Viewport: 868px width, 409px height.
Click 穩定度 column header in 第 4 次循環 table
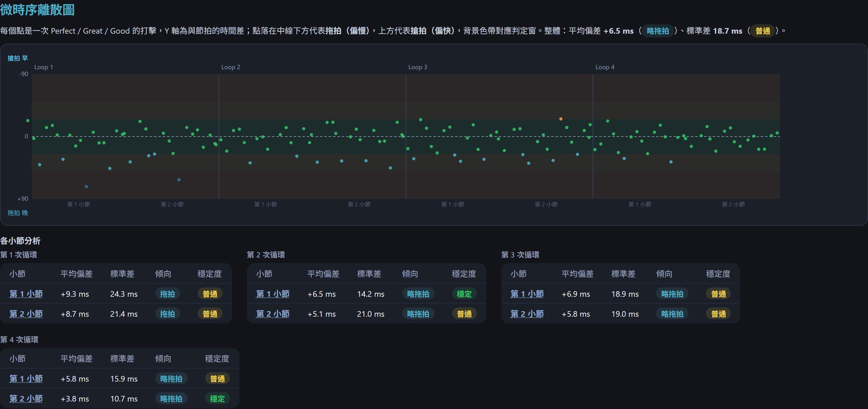pyautogui.click(x=217, y=359)
